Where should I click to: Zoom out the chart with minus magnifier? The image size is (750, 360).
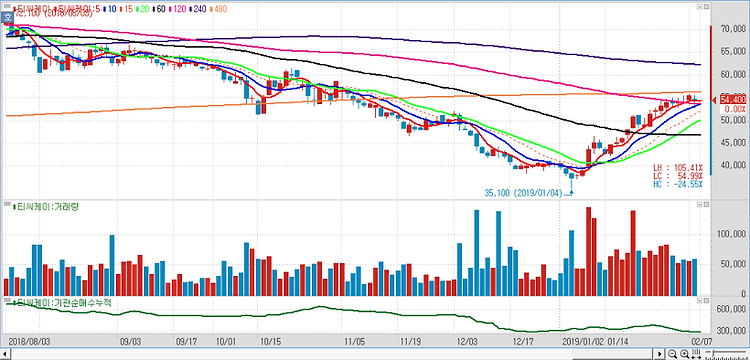(672, 354)
